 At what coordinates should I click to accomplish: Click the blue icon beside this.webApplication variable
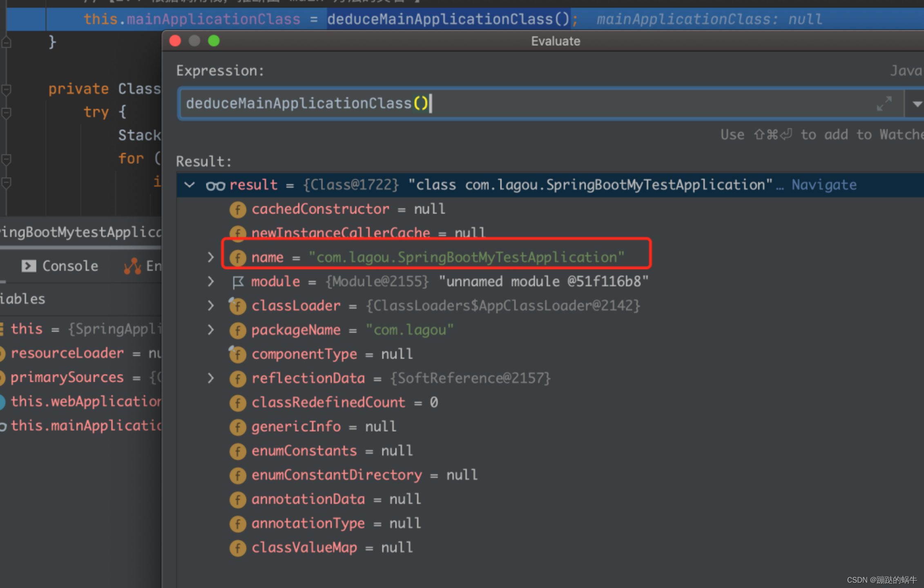(x=3, y=402)
